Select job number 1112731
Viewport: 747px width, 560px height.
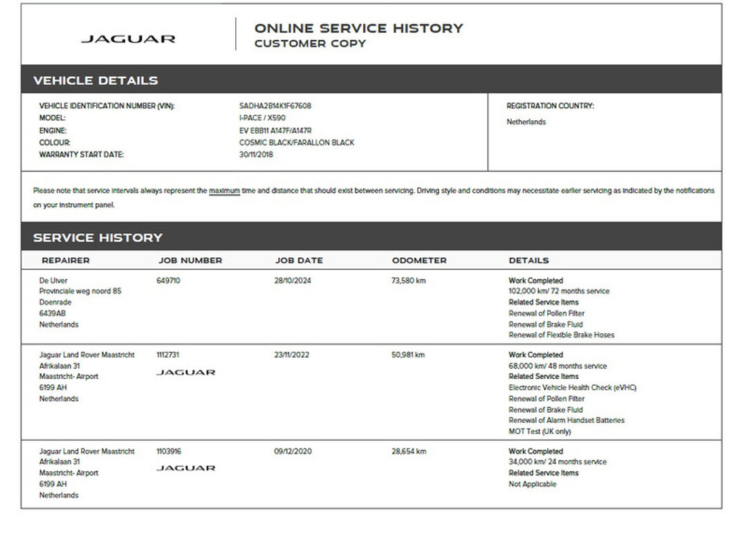coord(167,355)
